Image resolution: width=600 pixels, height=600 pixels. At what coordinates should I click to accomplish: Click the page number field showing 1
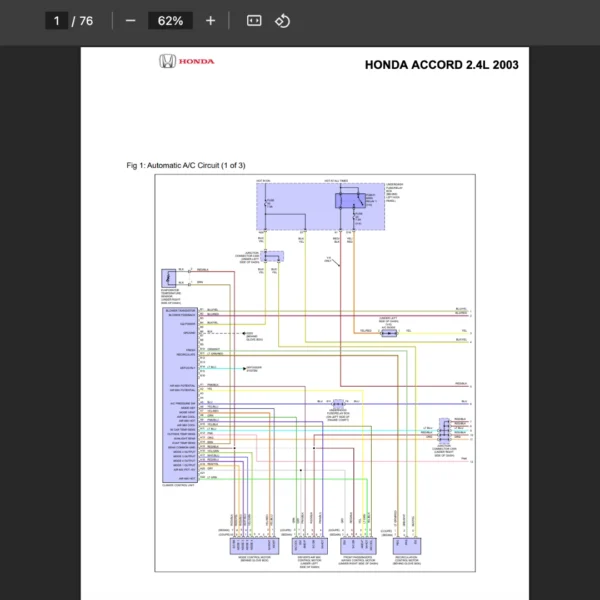click(57, 21)
